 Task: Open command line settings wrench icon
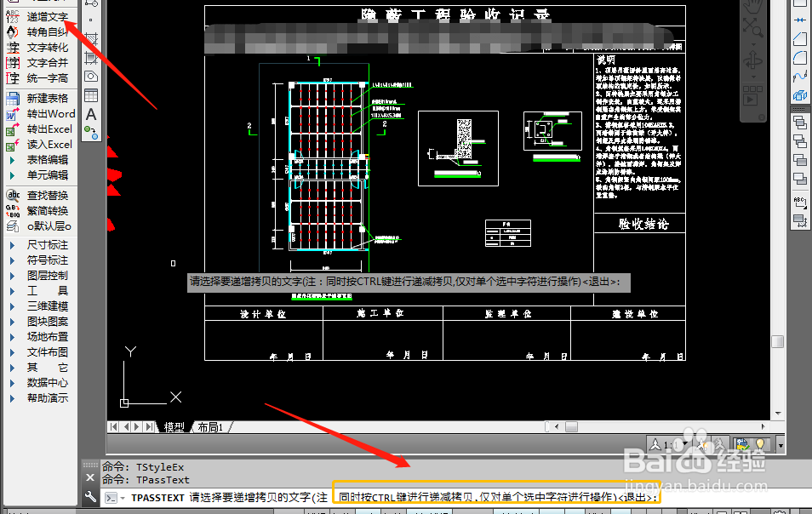coord(90,497)
